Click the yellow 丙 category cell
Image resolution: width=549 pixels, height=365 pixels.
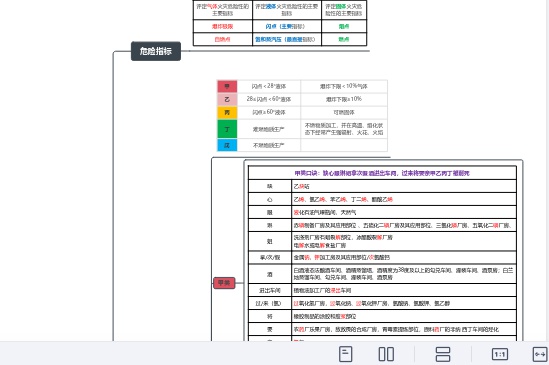pyautogui.click(x=227, y=113)
